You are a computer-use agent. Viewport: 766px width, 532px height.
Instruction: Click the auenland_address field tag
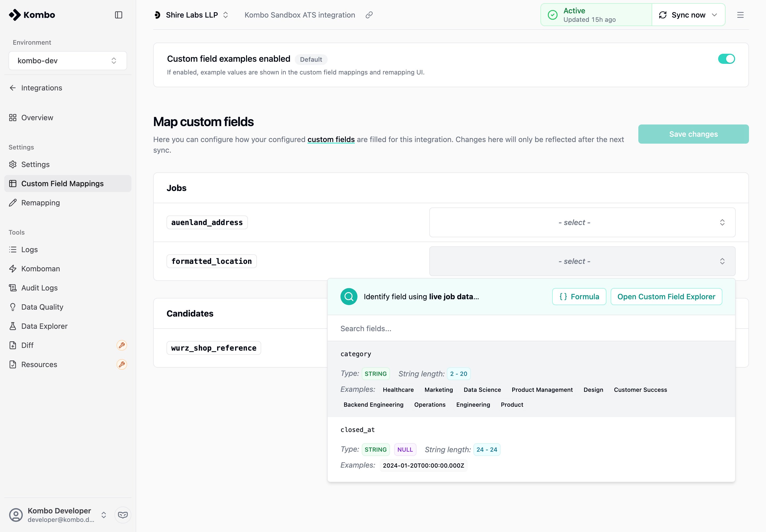click(207, 222)
